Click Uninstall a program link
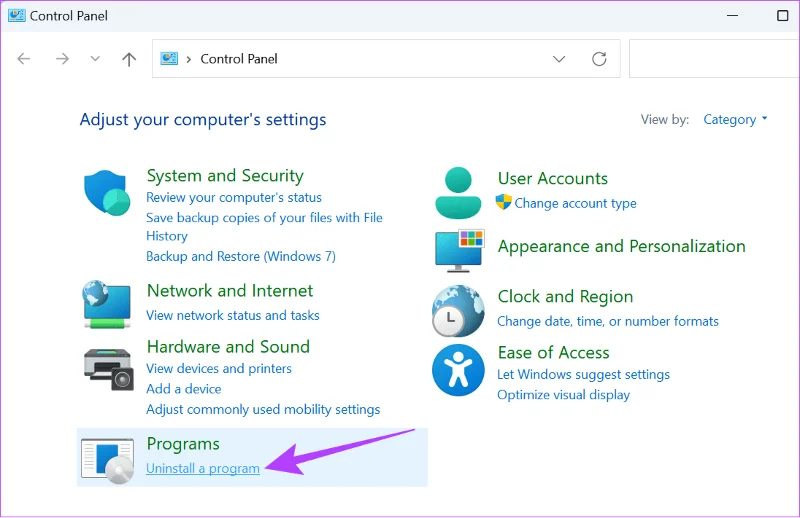The height and width of the screenshot is (518, 800). pos(203,468)
